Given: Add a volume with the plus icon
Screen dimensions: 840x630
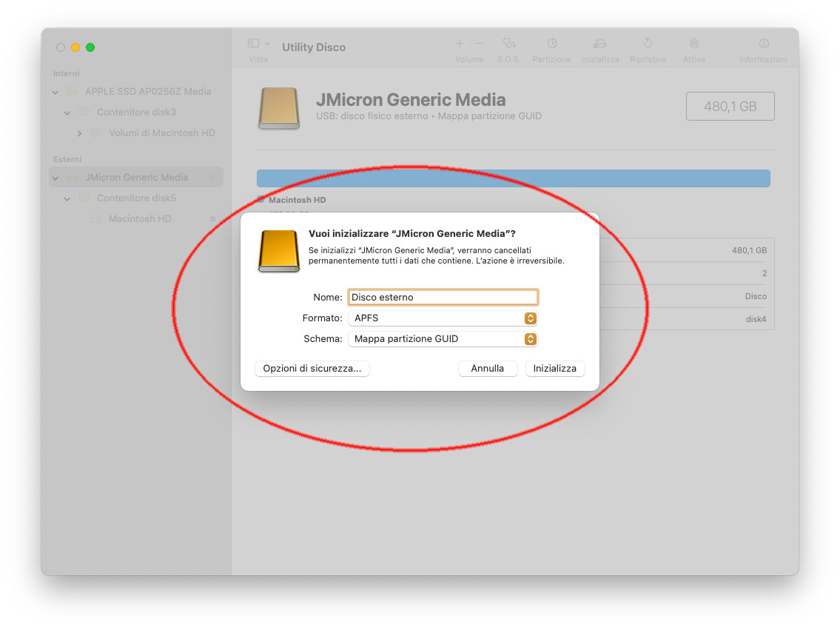Looking at the screenshot, I should [460, 44].
